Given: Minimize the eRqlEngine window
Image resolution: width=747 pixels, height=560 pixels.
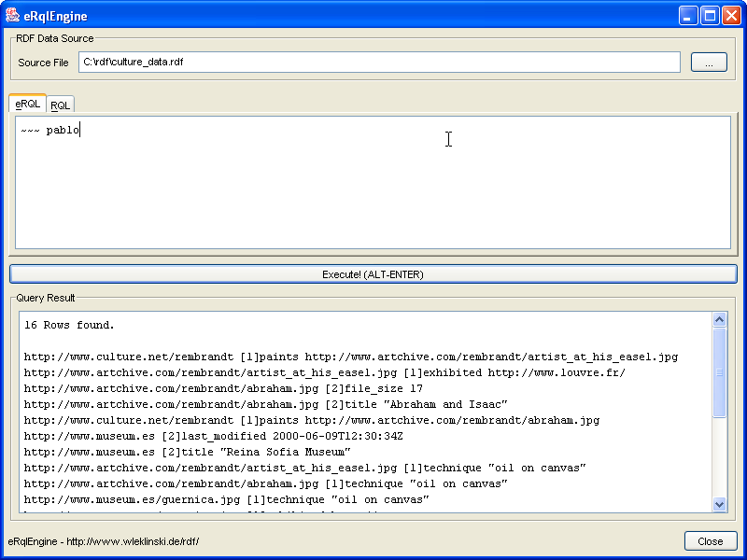Looking at the screenshot, I should click(688, 15).
